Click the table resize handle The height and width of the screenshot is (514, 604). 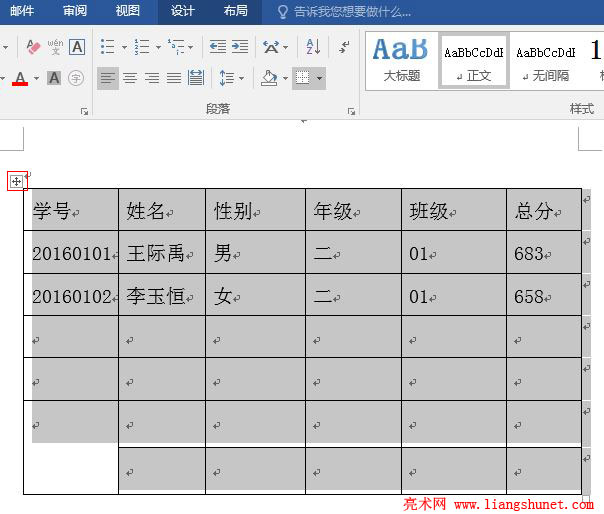click(x=586, y=499)
